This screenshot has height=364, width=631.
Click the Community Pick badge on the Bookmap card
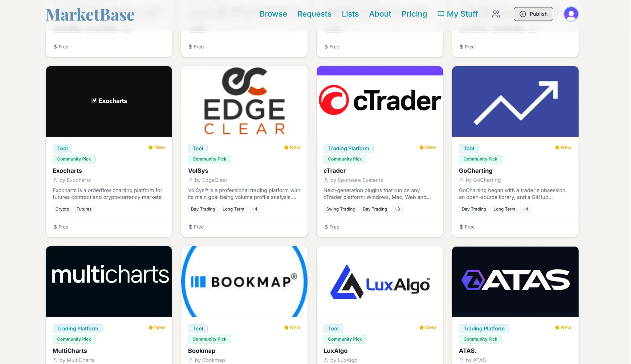[x=210, y=339]
